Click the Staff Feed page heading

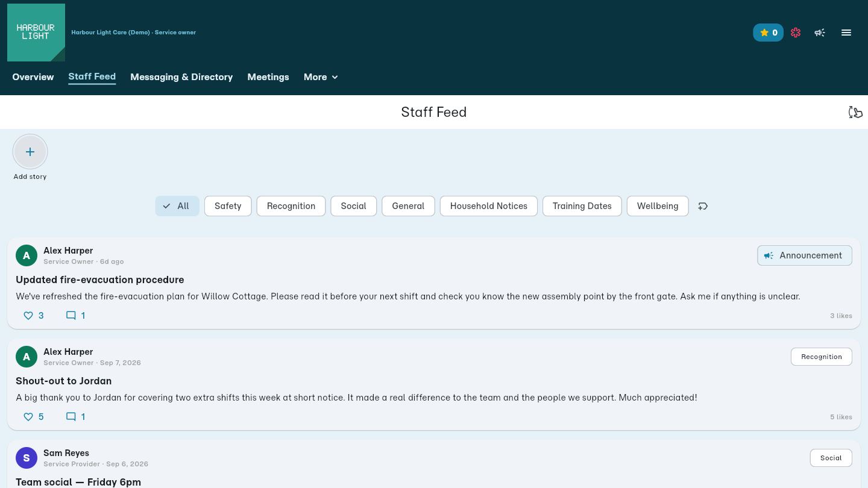click(434, 112)
